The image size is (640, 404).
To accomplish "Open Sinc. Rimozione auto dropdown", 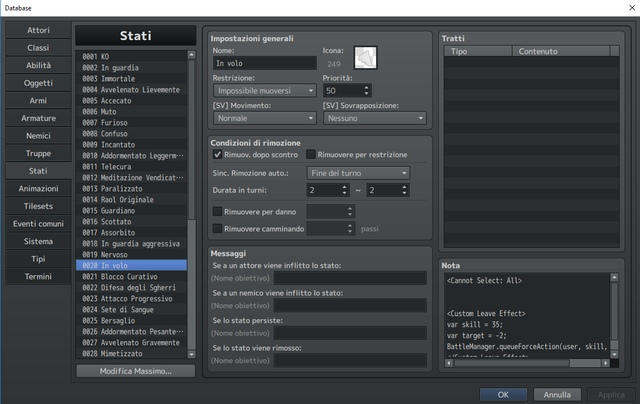I will [358, 173].
